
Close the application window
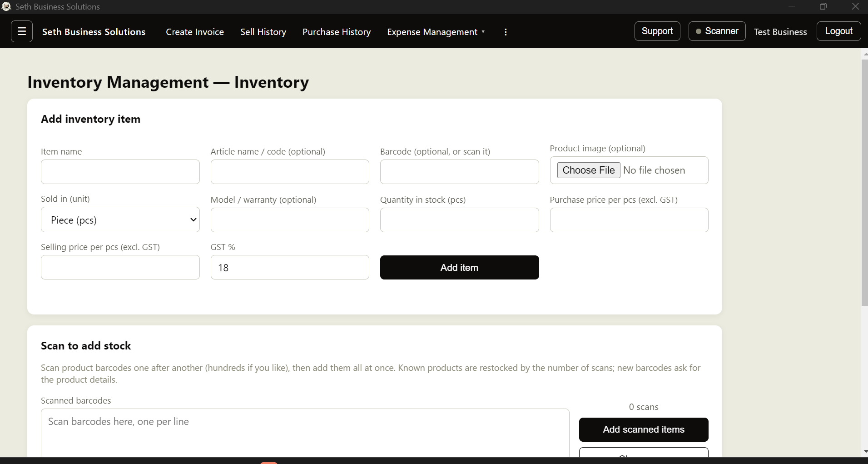(855, 6)
